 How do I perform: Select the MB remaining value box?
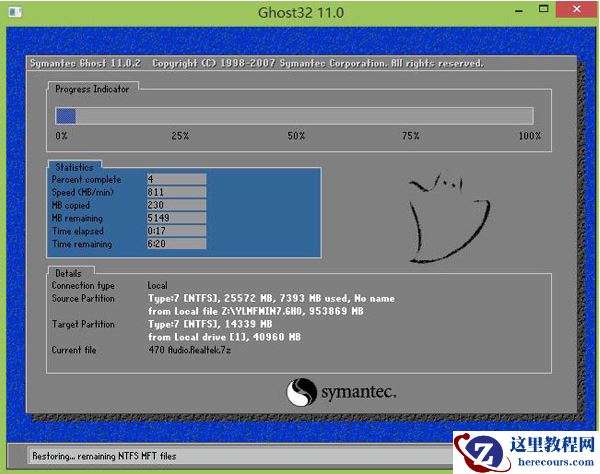coord(176,218)
